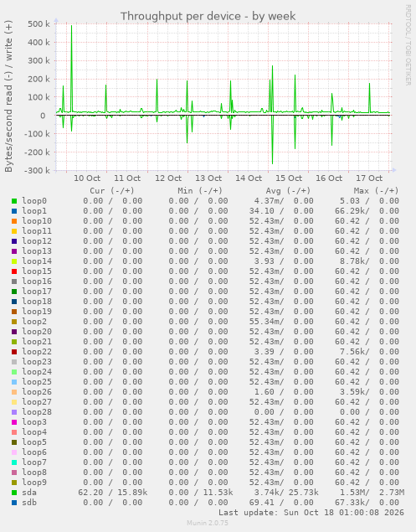Click the '0' y-axis label
416x532 pixels.
(43, 116)
